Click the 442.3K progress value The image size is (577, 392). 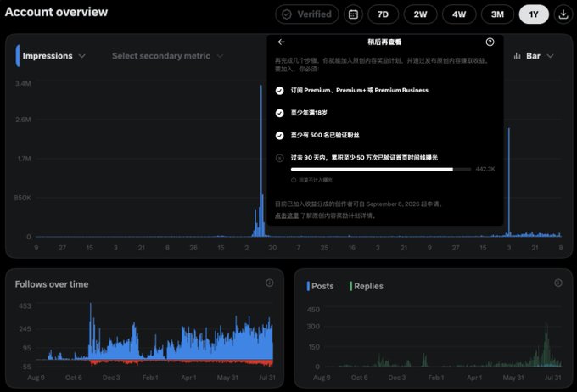[485, 169]
